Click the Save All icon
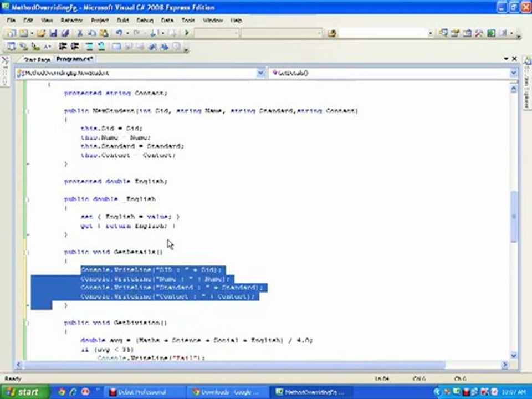 [x=65, y=33]
